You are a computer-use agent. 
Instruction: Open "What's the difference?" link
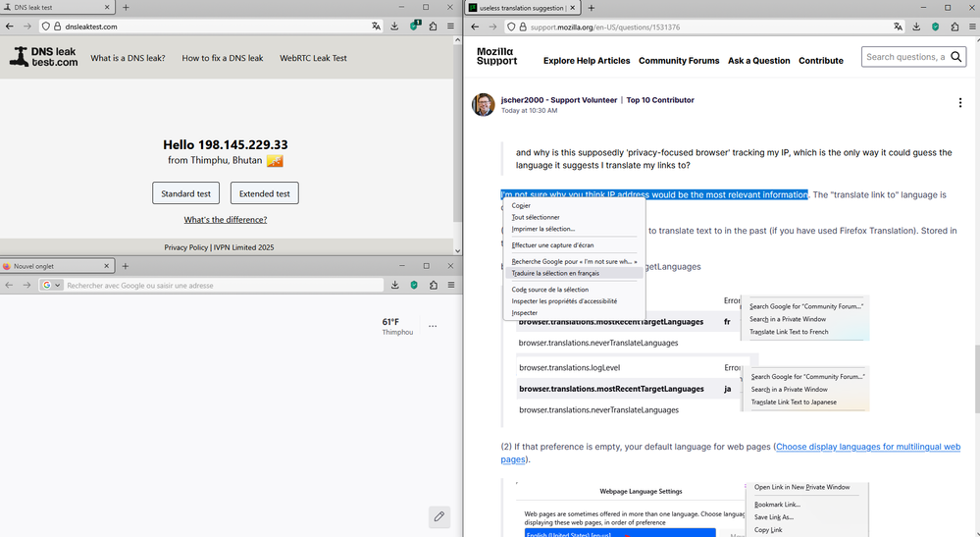(226, 220)
